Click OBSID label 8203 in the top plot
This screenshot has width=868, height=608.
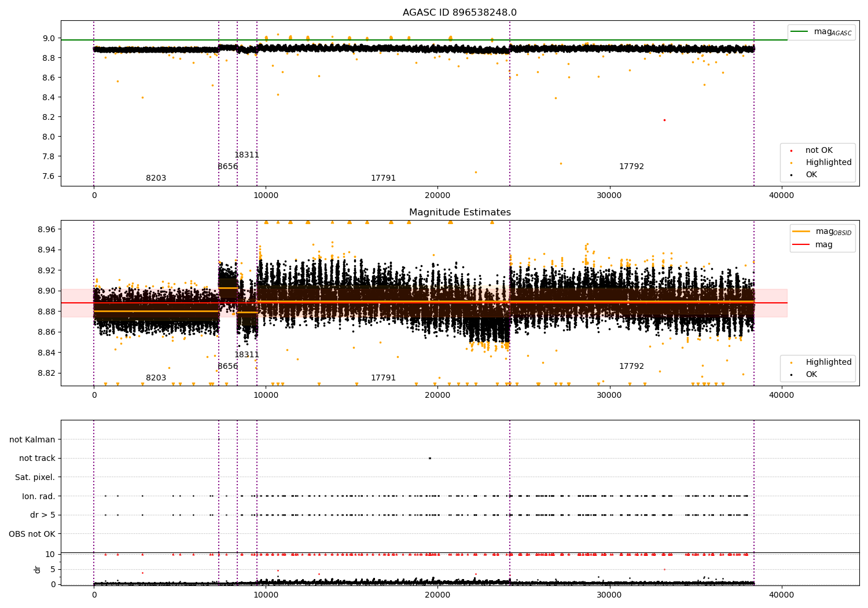coord(156,178)
